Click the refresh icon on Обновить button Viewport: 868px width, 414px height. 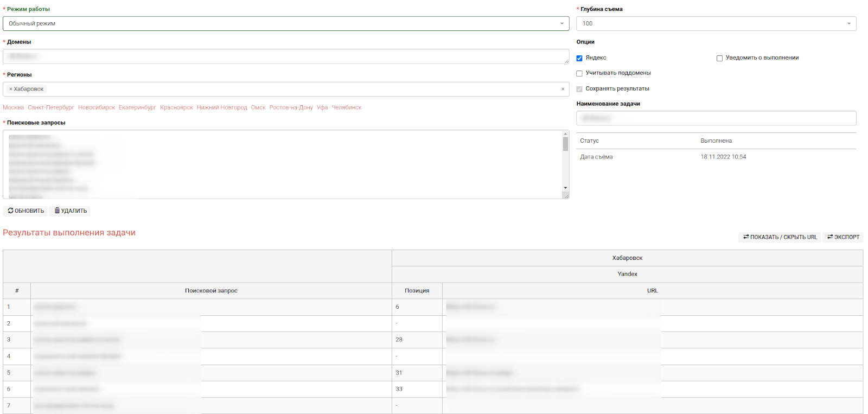pos(10,211)
